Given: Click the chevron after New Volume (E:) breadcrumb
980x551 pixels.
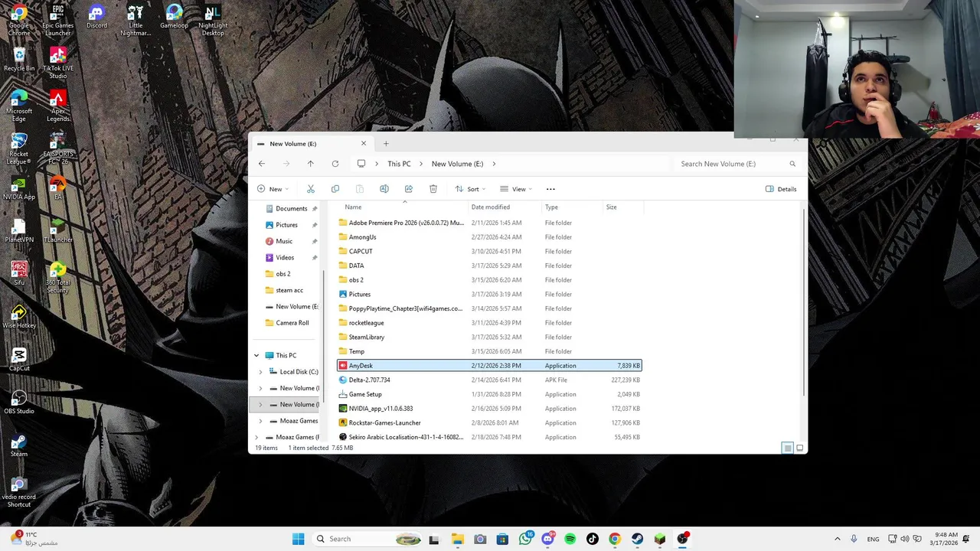Looking at the screenshot, I should pyautogui.click(x=495, y=164).
